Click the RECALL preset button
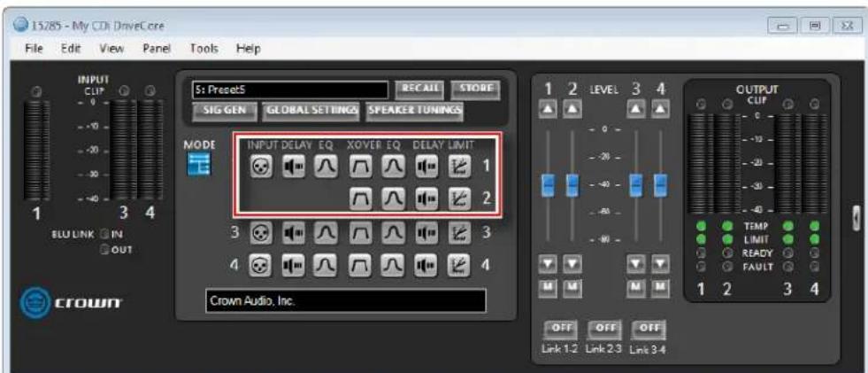Viewport: 868px width, 373px height. point(420,89)
